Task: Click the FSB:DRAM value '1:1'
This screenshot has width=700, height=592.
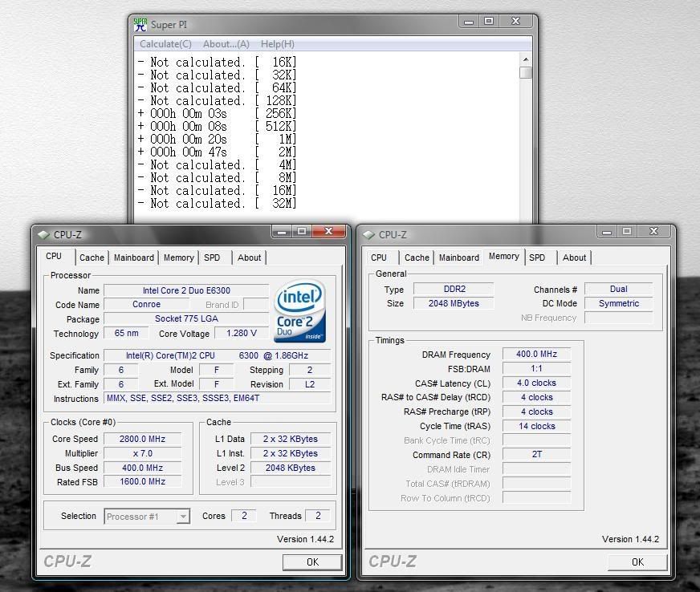Action: click(x=536, y=368)
